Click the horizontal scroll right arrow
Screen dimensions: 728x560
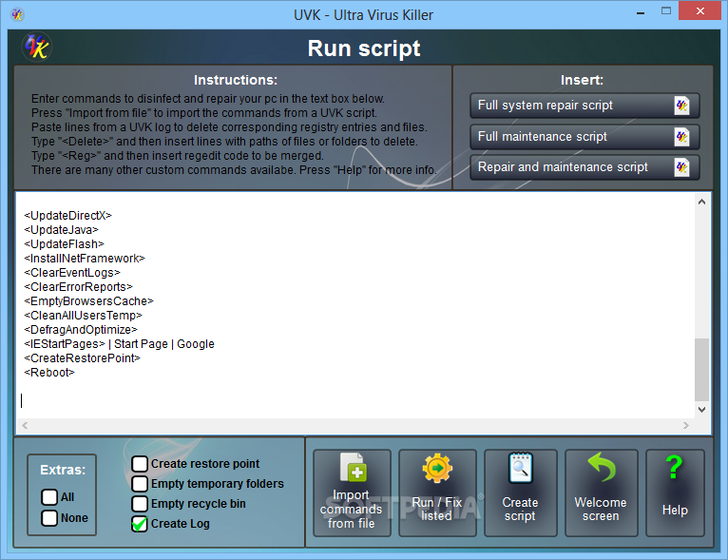(686, 425)
